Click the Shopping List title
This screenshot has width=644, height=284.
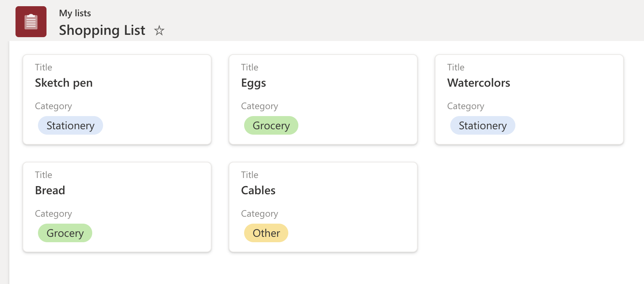[x=102, y=30]
